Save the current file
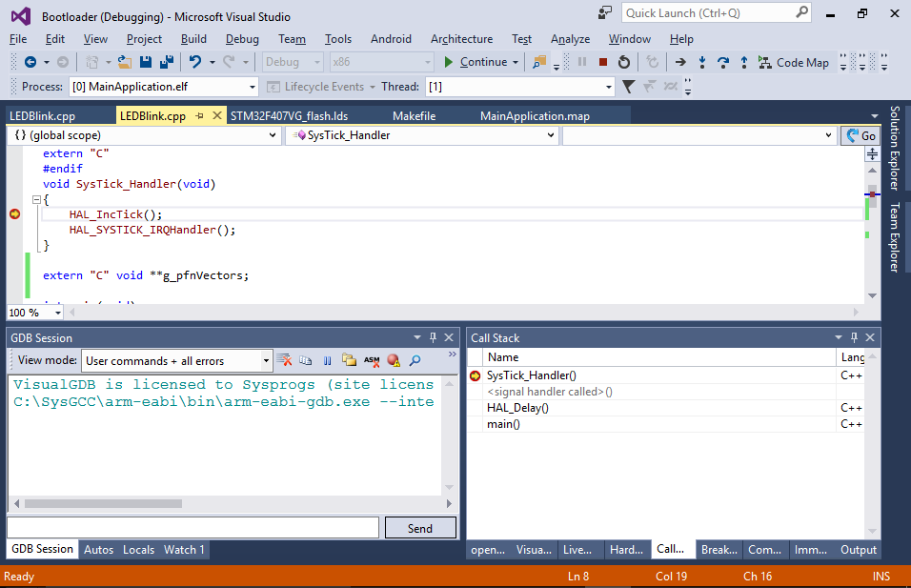Viewport: 911px width, 588px height. pos(145,62)
